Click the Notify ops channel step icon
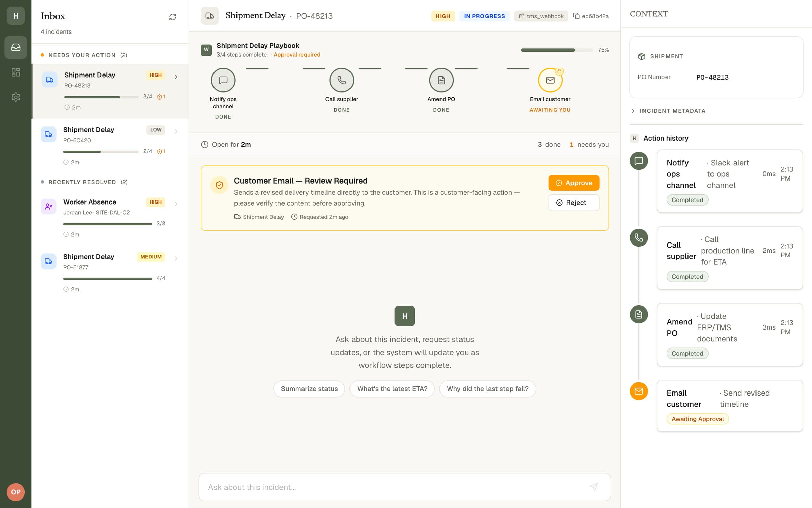Image resolution: width=812 pixels, height=508 pixels. (223, 80)
